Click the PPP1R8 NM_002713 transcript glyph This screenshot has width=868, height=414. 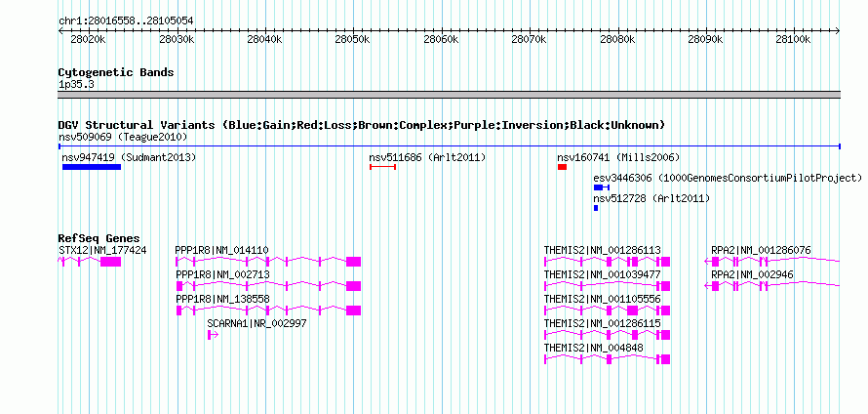(x=268, y=286)
